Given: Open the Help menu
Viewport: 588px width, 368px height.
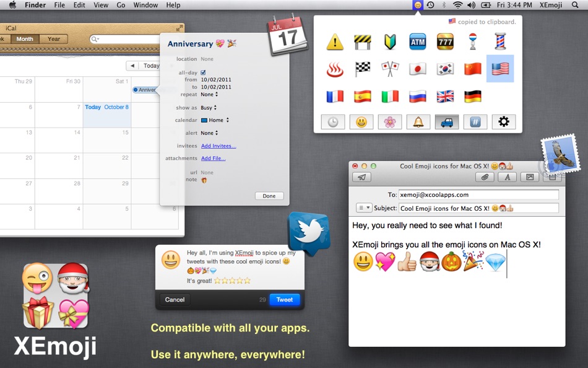Looking at the screenshot, I should pos(173,5).
